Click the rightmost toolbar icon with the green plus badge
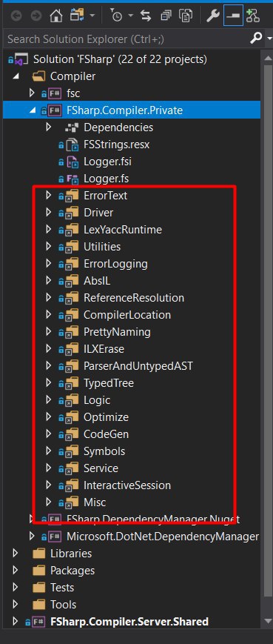The width and height of the screenshot is (273, 644). point(253,16)
